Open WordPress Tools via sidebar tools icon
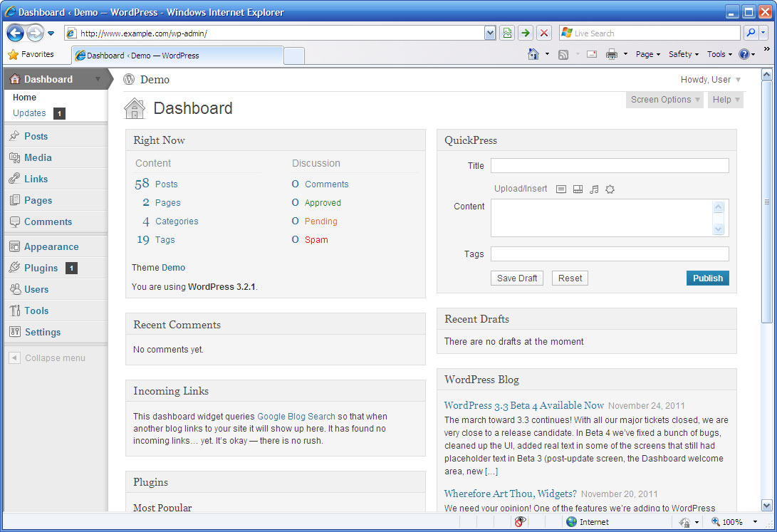Image resolution: width=777 pixels, height=532 pixels. tap(14, 311)
